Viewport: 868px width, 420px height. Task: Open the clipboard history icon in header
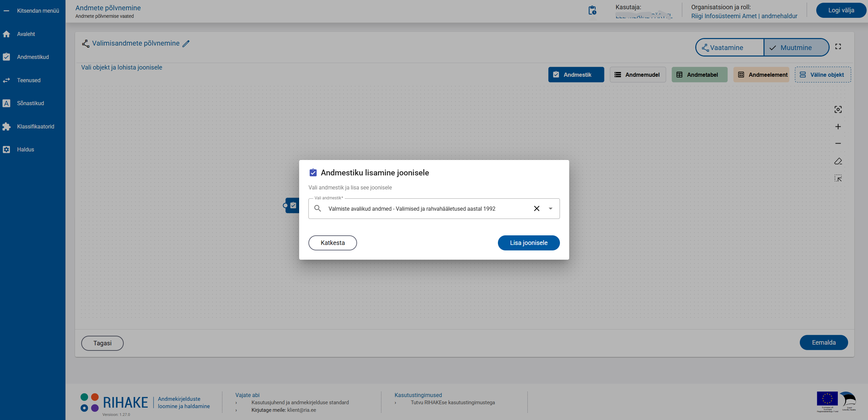click(592, 11)
